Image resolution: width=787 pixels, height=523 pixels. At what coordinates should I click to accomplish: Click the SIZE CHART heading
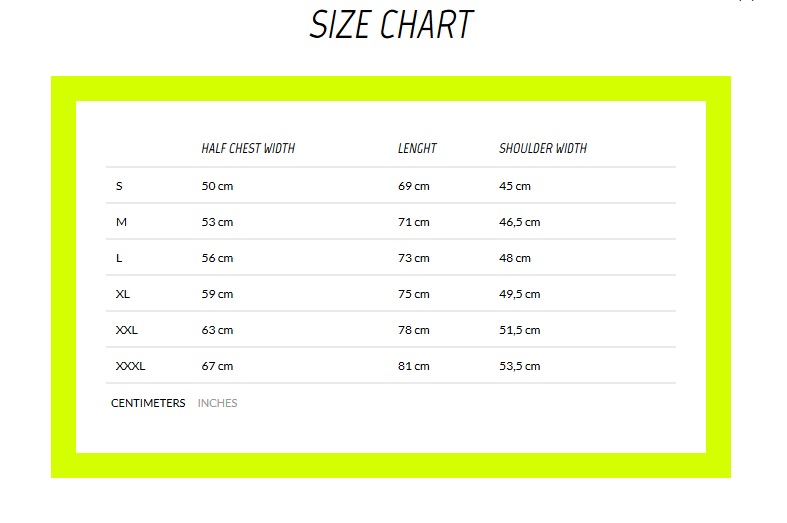[391, 24]
